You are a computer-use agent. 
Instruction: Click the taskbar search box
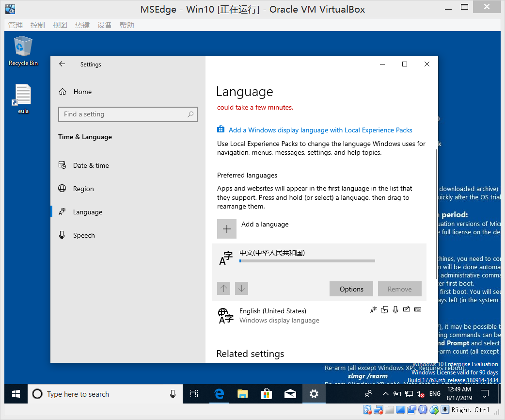[x=105, y=394]
